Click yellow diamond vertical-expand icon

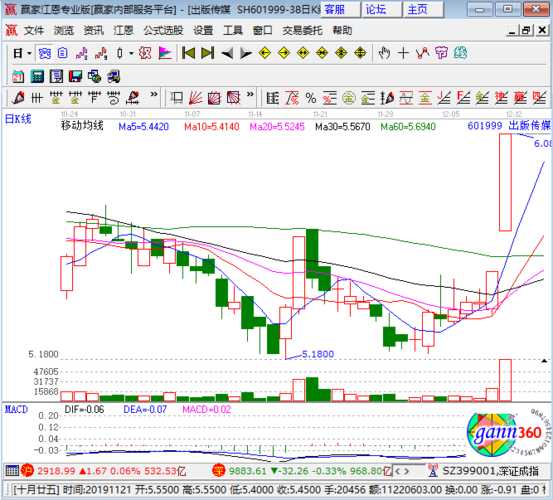tap(360, 54)
